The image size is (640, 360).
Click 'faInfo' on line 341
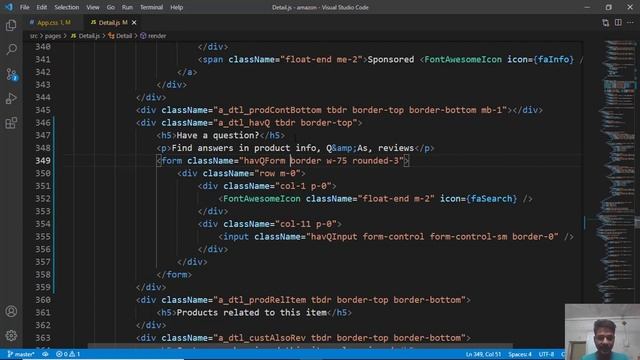553,60
